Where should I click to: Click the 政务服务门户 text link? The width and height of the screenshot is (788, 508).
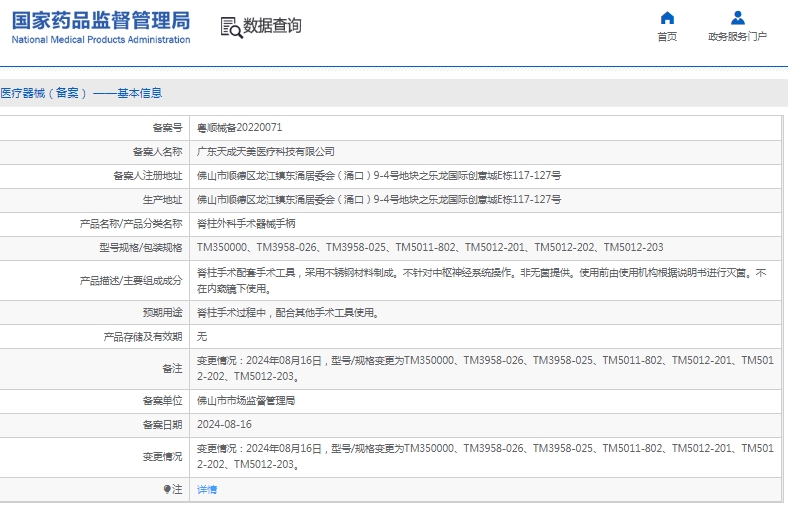(x=737, y=36)
